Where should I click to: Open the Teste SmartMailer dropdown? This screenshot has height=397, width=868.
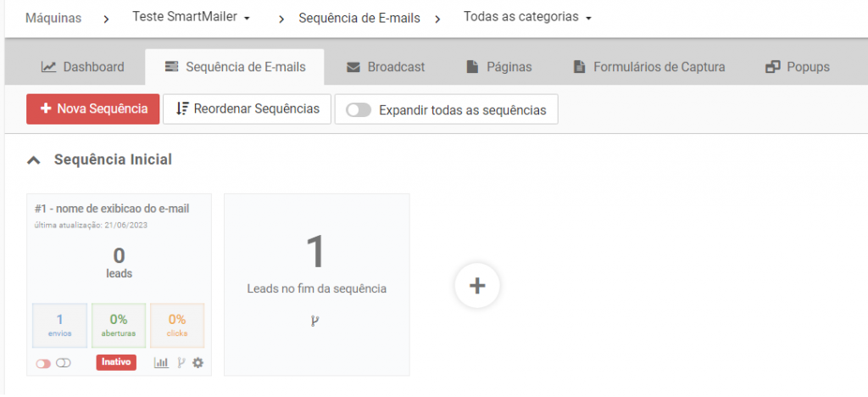point(191,17)
